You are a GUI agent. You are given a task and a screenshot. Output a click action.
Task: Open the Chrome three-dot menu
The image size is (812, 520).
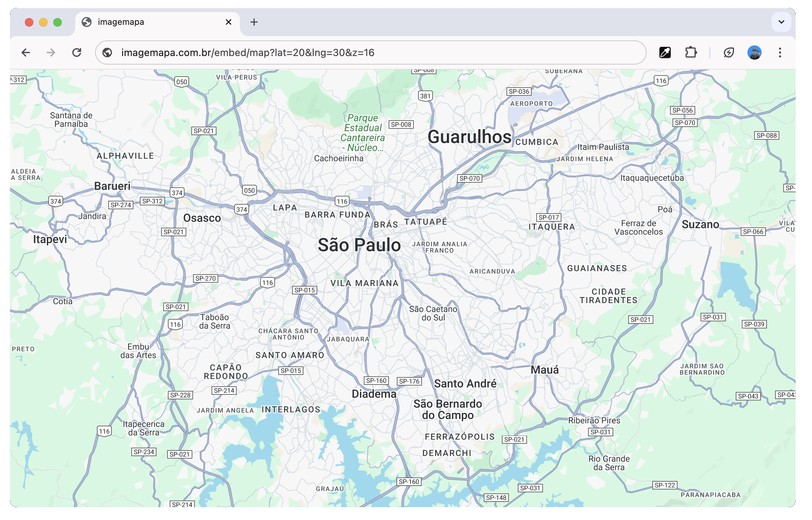pos(780,53)
